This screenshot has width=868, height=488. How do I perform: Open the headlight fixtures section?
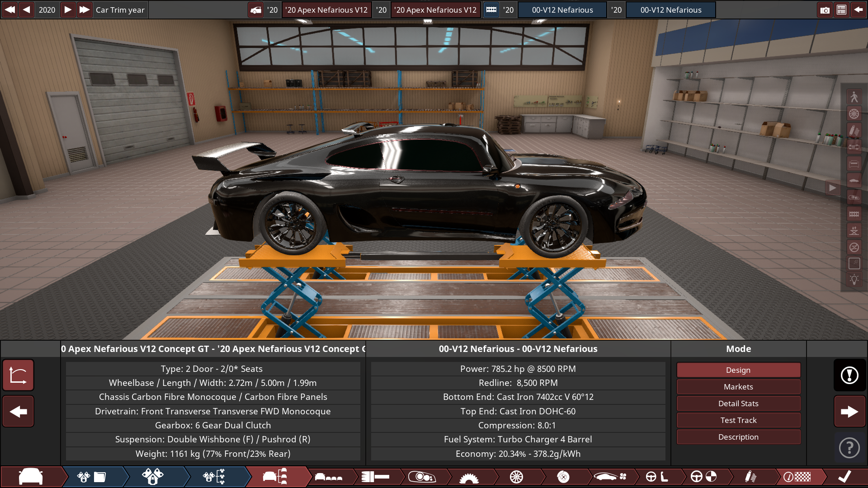pyautogui.click(x=421, y=477)
